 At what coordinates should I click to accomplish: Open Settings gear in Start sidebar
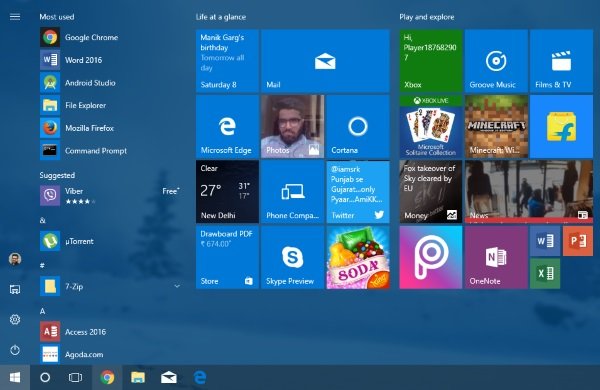[15, 319]
